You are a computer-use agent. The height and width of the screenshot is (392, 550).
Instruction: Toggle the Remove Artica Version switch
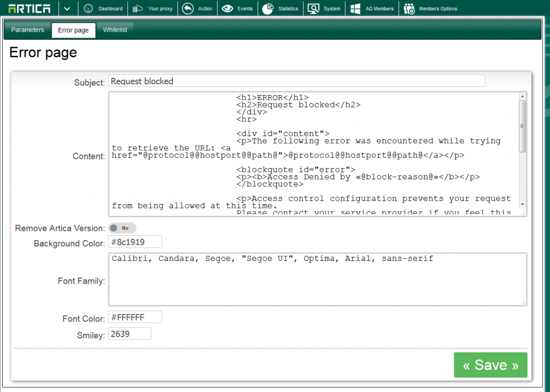[122, 228]
